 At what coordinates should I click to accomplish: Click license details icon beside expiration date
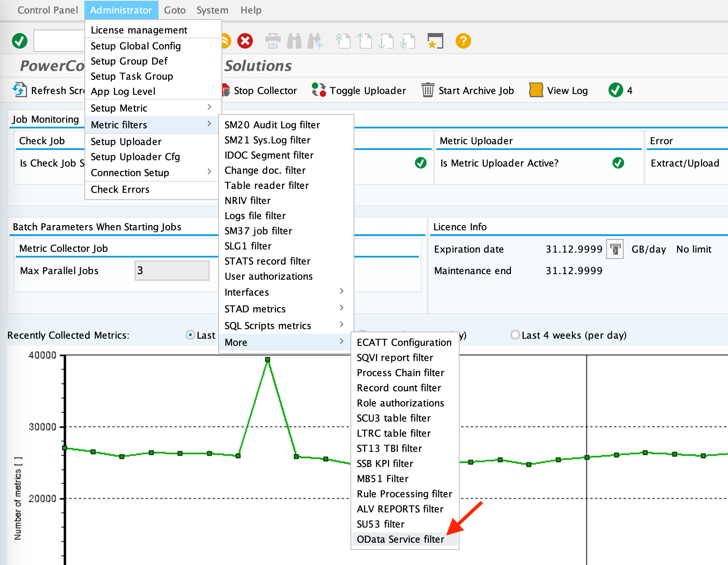point(615,249)
